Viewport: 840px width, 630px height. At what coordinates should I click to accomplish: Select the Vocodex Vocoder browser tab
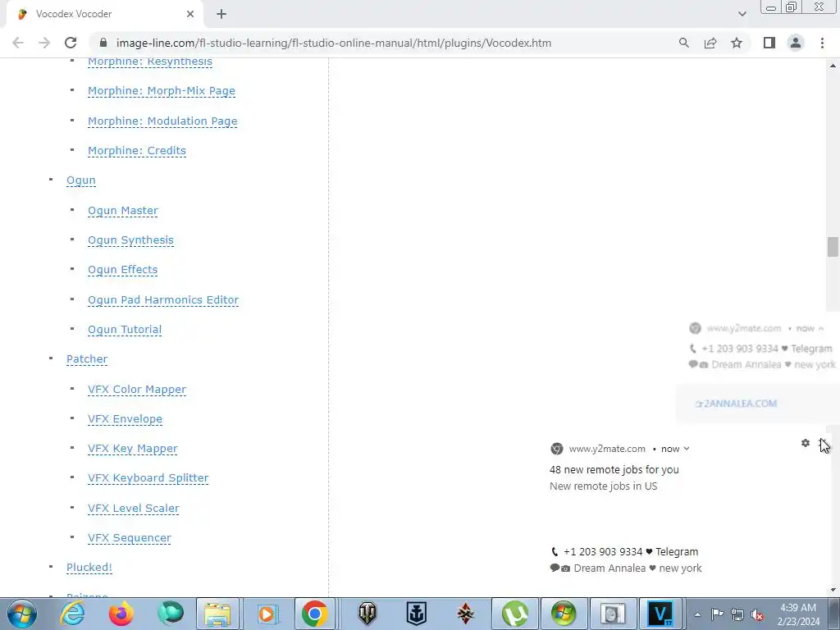(104, 14)
